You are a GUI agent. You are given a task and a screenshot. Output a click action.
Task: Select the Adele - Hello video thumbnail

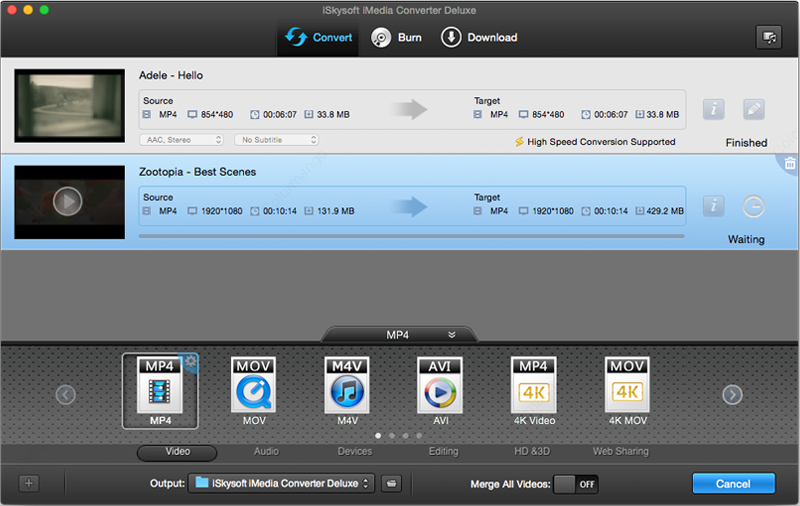[69, 106]
